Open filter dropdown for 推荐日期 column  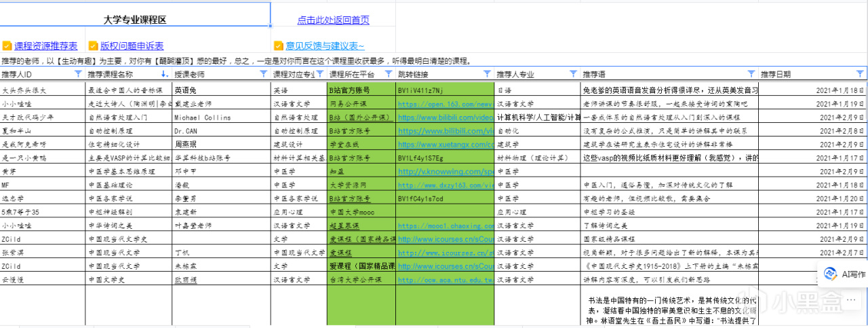point(861,74)
